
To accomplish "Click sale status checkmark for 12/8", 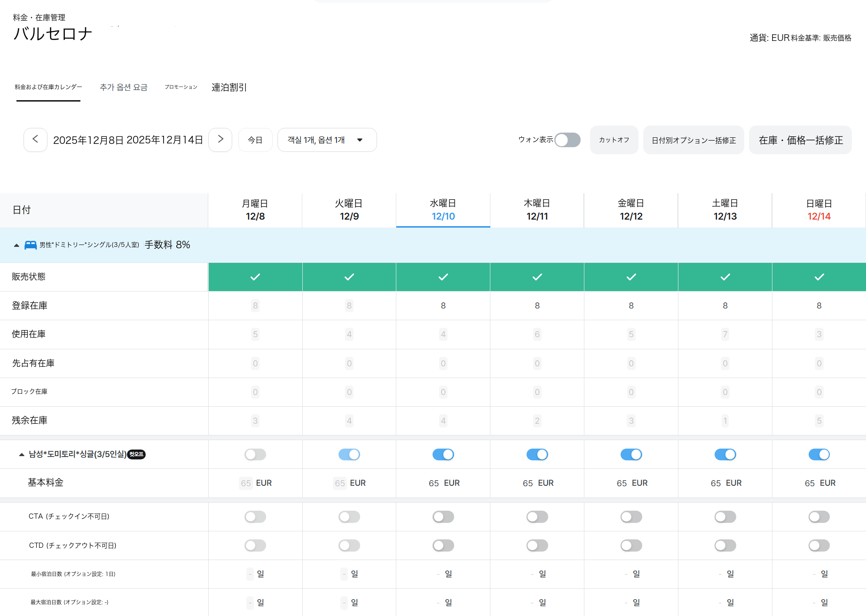I will [255, 277].
